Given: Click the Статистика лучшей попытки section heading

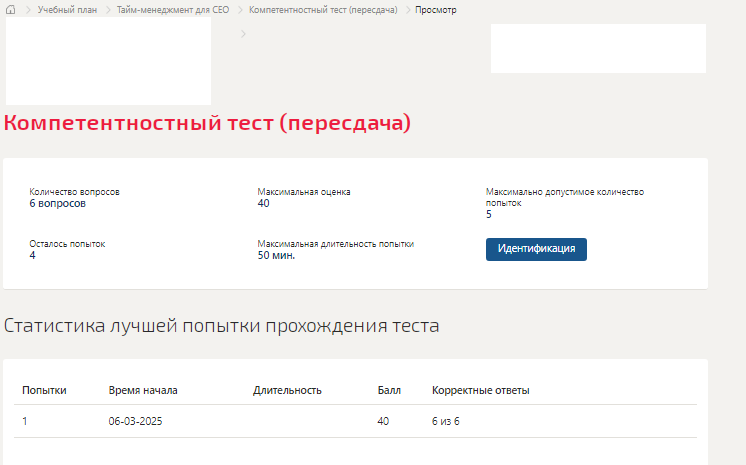Looking at the screenshot, I should point(221,325).
